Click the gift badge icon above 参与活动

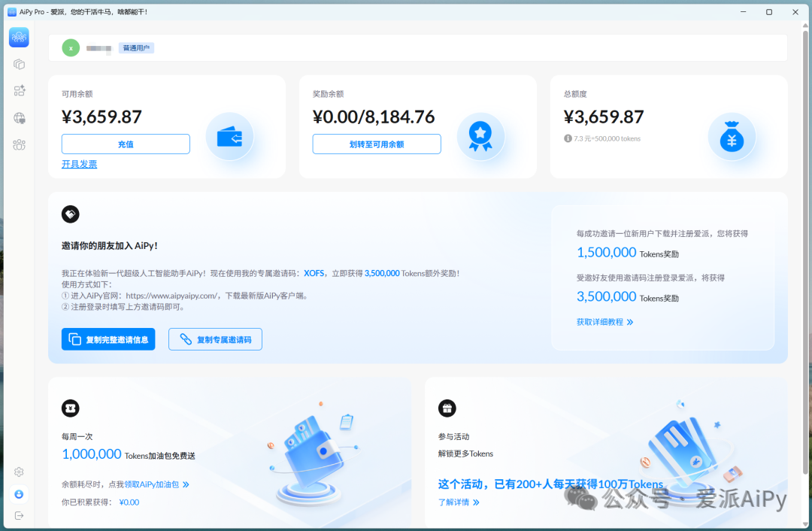pyautogui.click(x=447, y=408)
